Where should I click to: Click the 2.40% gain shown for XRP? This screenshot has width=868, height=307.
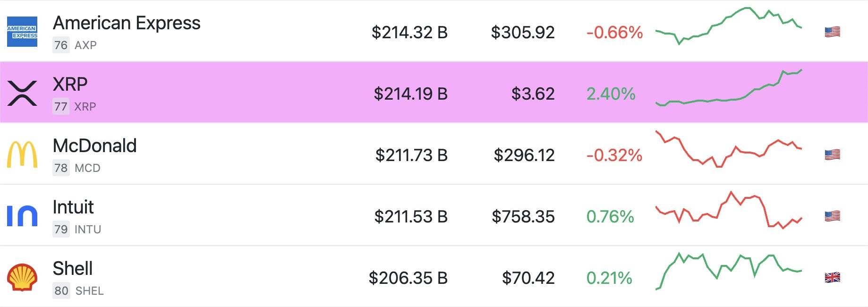[x=610, y=94]
